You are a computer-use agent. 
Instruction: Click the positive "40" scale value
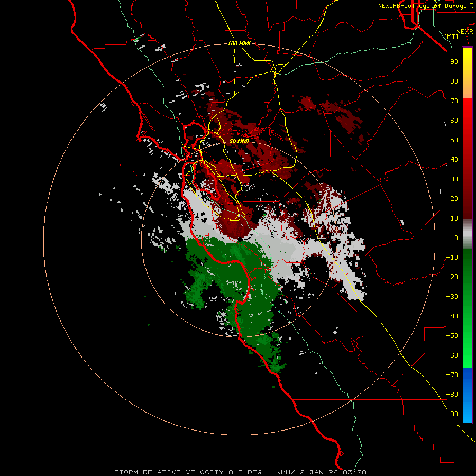[454, 160]
